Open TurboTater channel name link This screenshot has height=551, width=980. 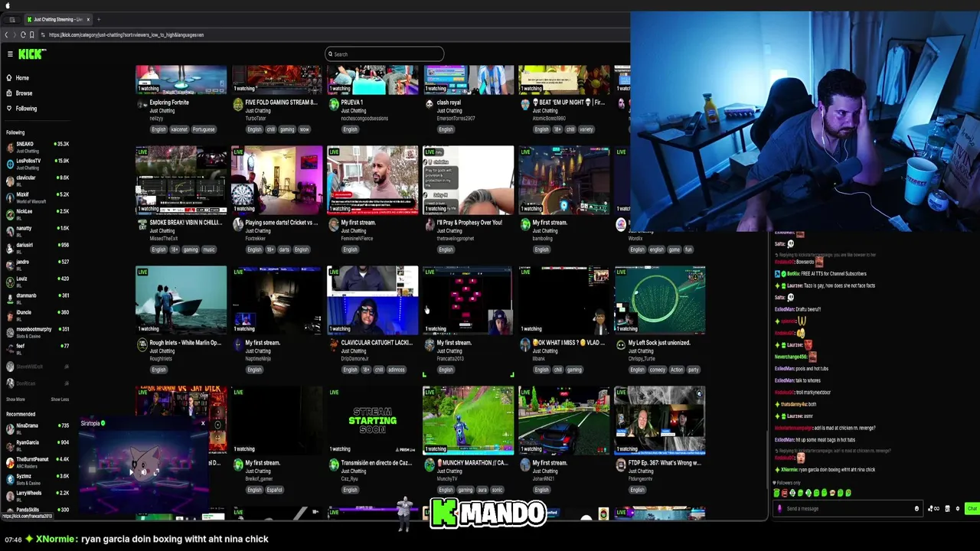[x=255, y=119]
